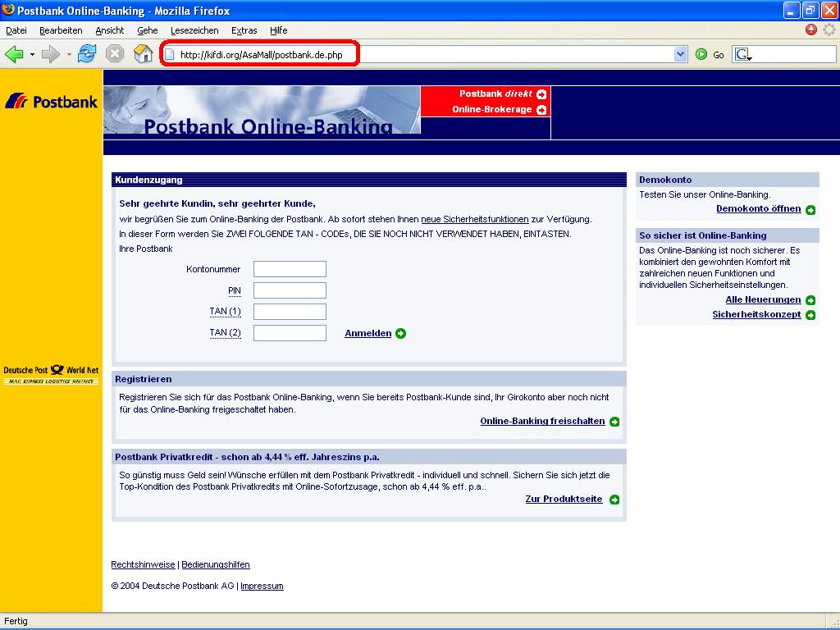This screenshot has height=630, width=840.
Task: Click the Forward arrow button
Action: coord(50,54)
